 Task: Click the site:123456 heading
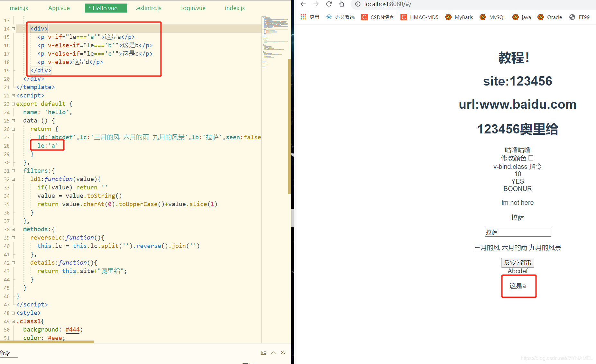click(x=518, y=81)
